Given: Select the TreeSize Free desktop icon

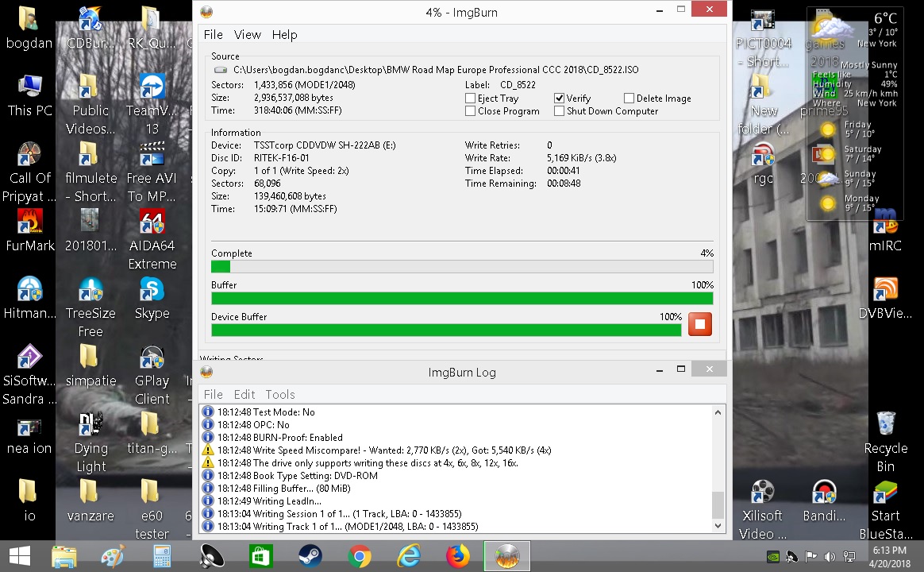Looking at the screenshot, I should pos(90,307).
